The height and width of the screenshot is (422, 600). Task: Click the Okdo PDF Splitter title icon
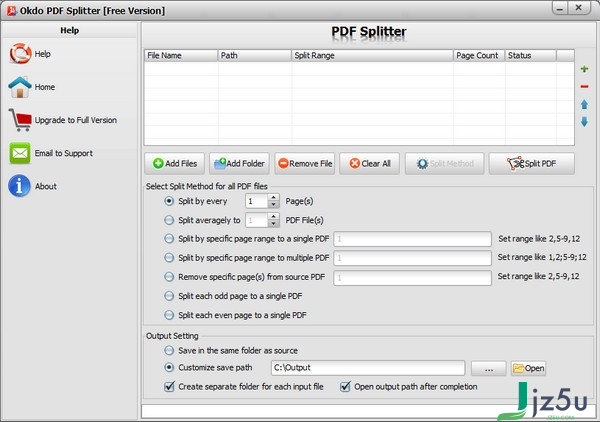(11, 11)
